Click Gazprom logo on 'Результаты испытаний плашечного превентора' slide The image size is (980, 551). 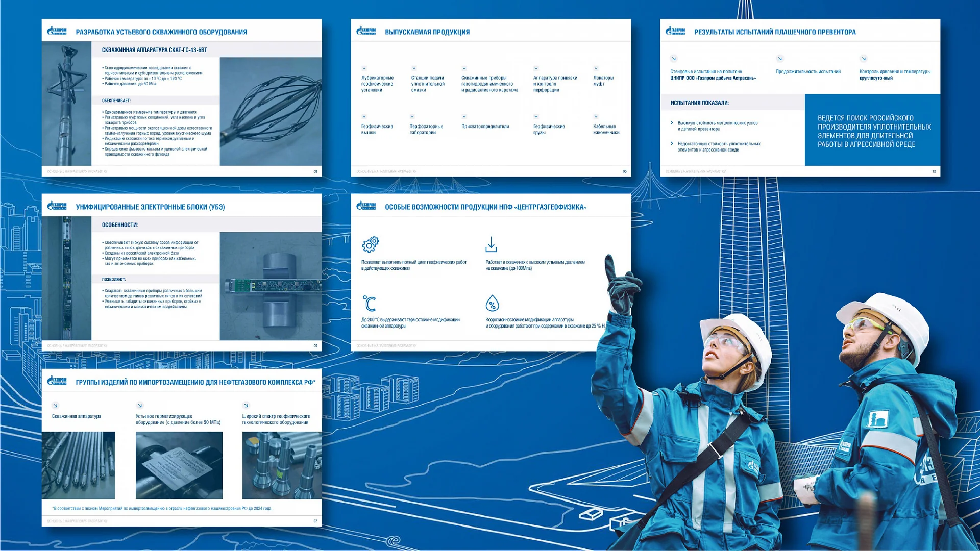(675, 31)
